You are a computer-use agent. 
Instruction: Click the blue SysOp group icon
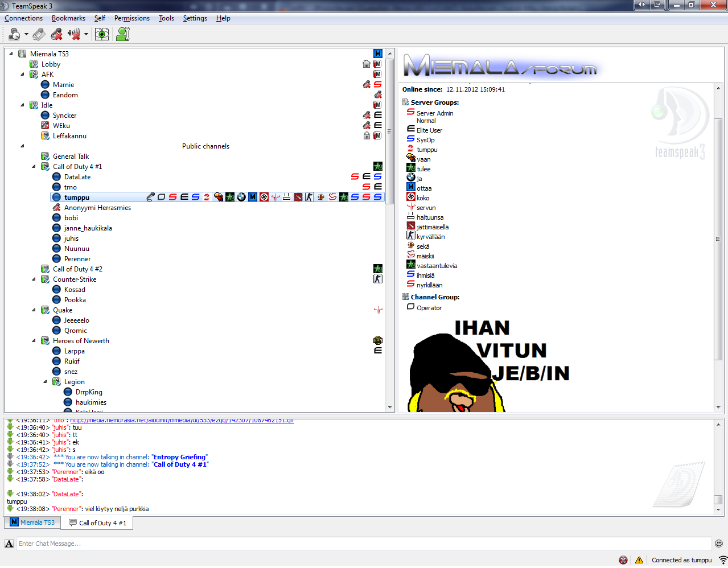point(411,139)
